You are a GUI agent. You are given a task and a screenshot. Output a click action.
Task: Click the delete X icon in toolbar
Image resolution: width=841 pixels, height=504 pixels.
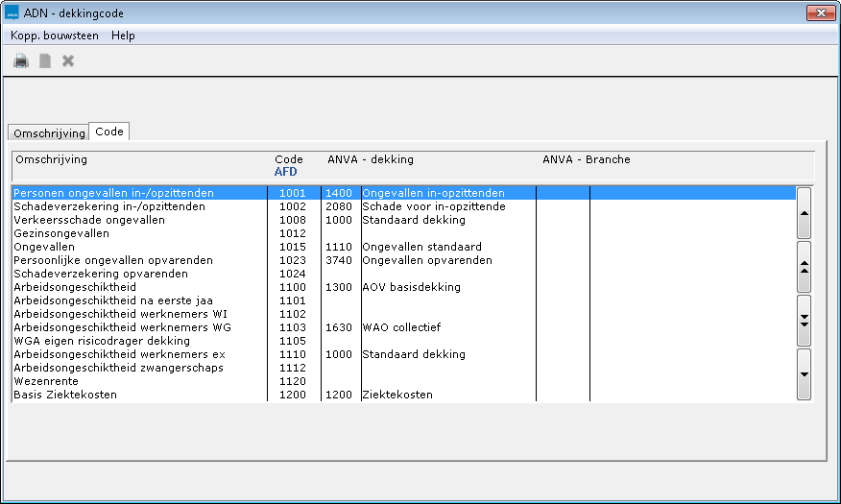68,61
